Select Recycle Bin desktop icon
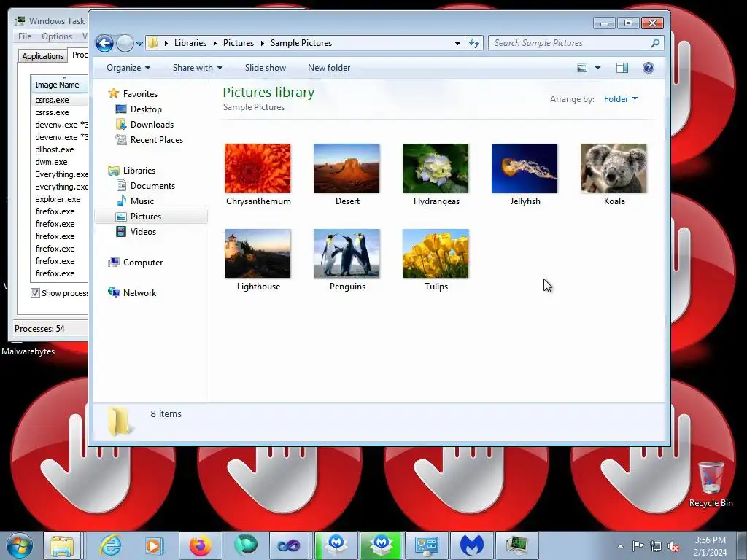 click(711, 485)
